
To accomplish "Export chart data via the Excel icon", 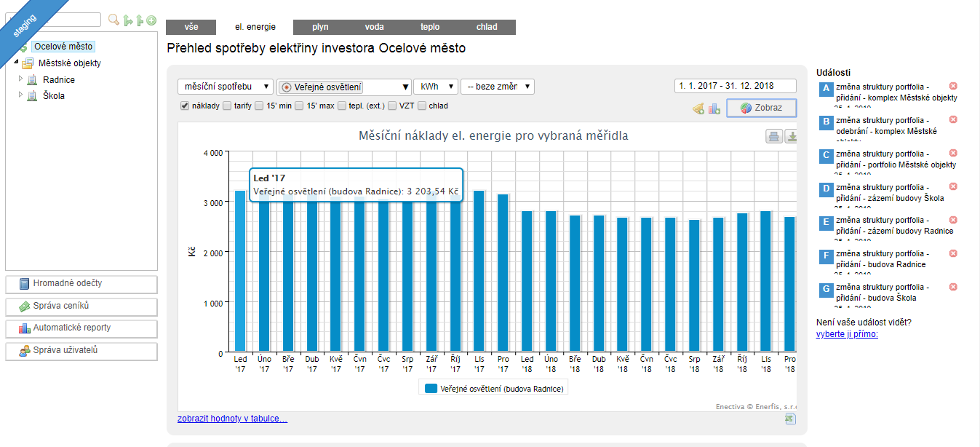I will click(791, 419).
